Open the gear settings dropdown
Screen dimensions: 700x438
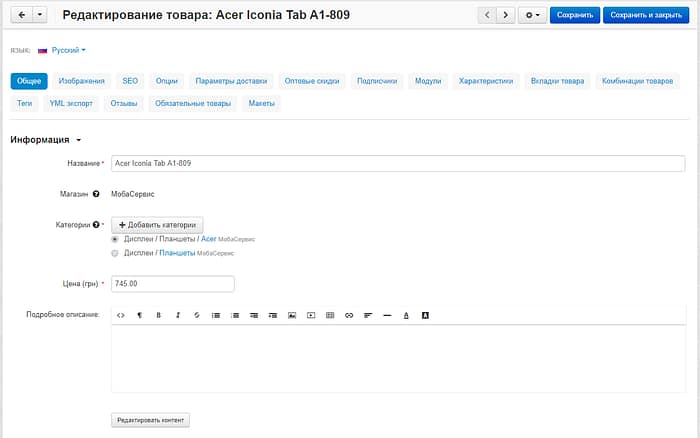[x=534, y=15]
